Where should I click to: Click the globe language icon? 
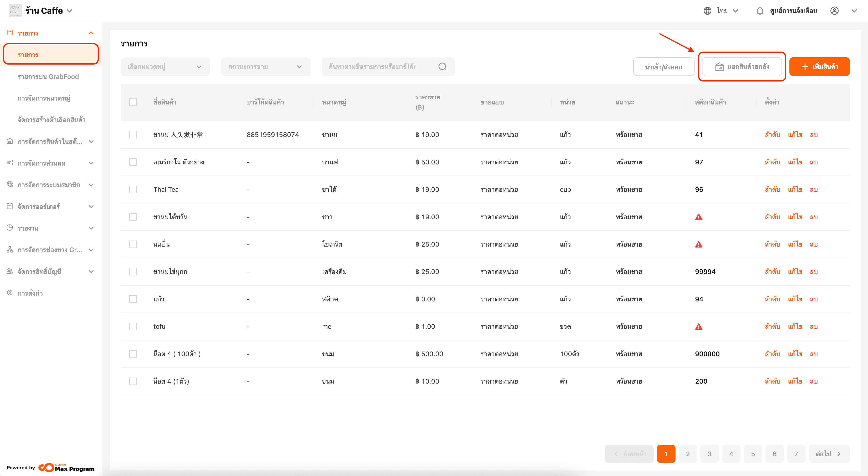(707, 11)
